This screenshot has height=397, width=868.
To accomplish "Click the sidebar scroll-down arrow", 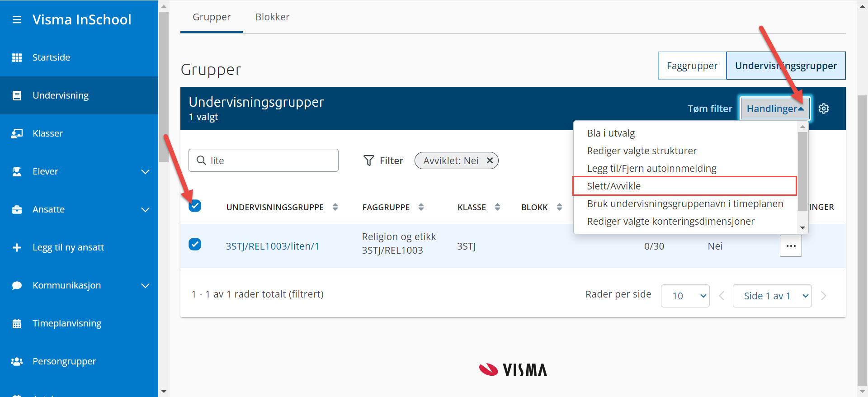I will coord(164,392).
